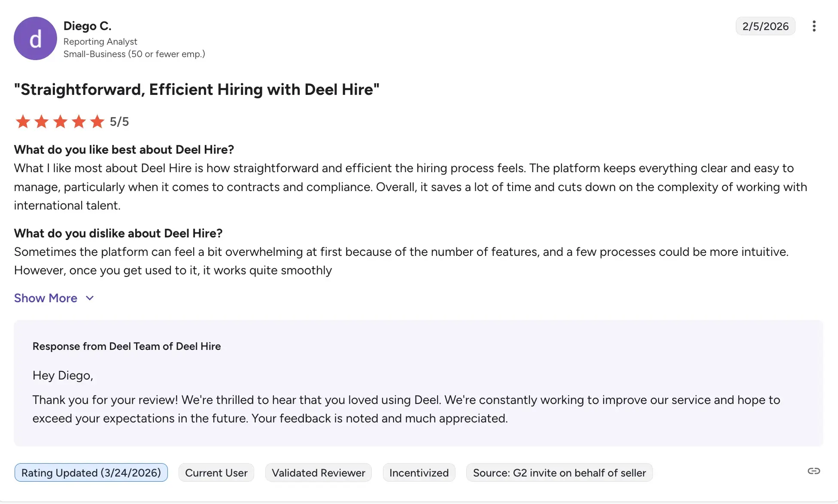Open the three-dot review options menu
Screen dimensions: 838x504
point(814,26)
